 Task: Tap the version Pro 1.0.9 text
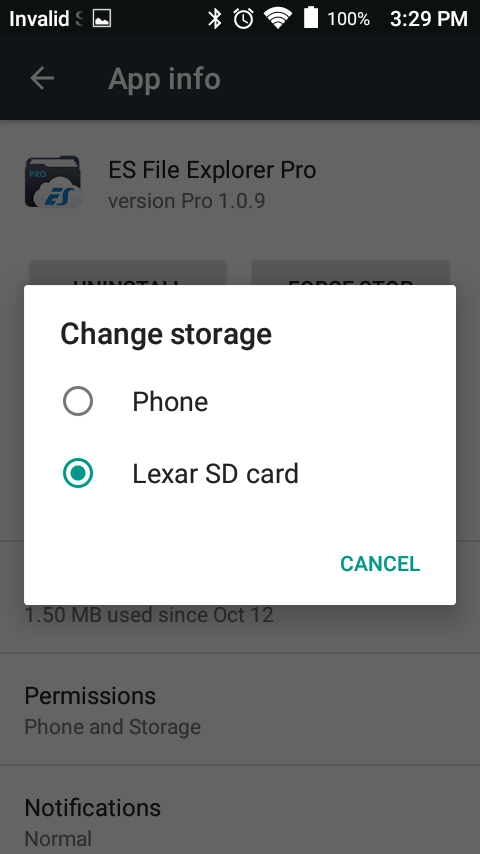coord(187,201)
